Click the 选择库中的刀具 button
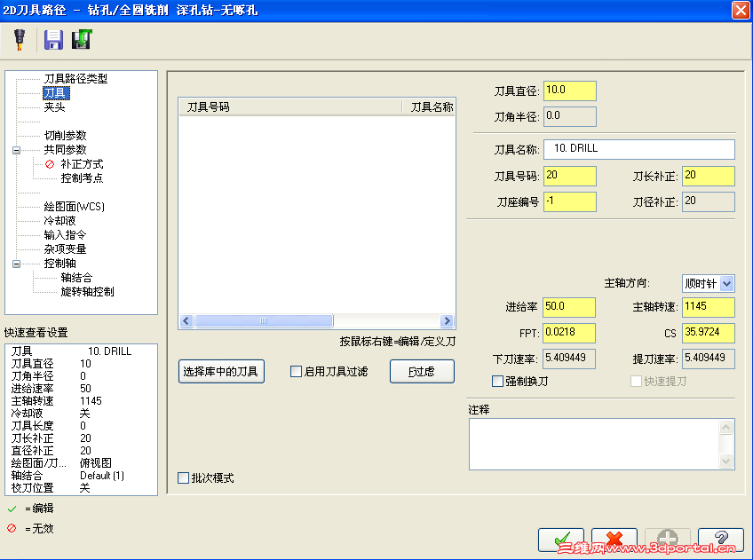The width and height of the screenshot is (753, 560). point(221,371)
